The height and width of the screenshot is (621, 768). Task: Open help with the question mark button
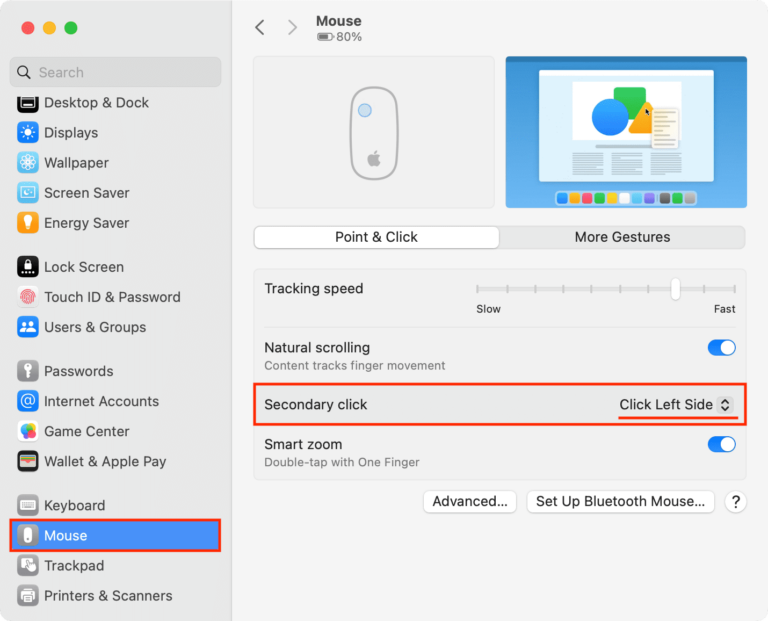click(735, 502)
